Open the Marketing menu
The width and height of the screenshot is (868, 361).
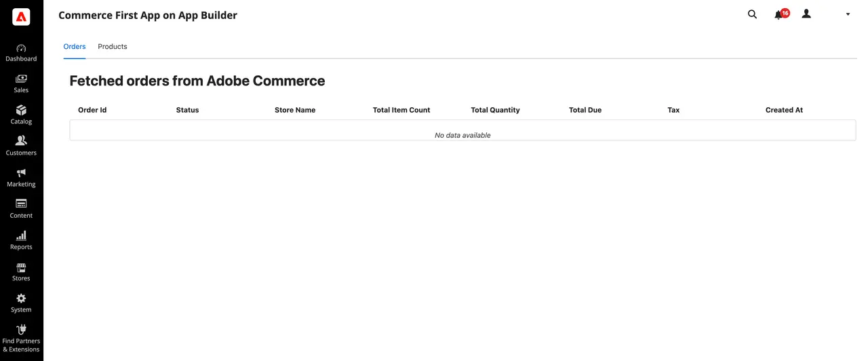(x=21, y=178)
